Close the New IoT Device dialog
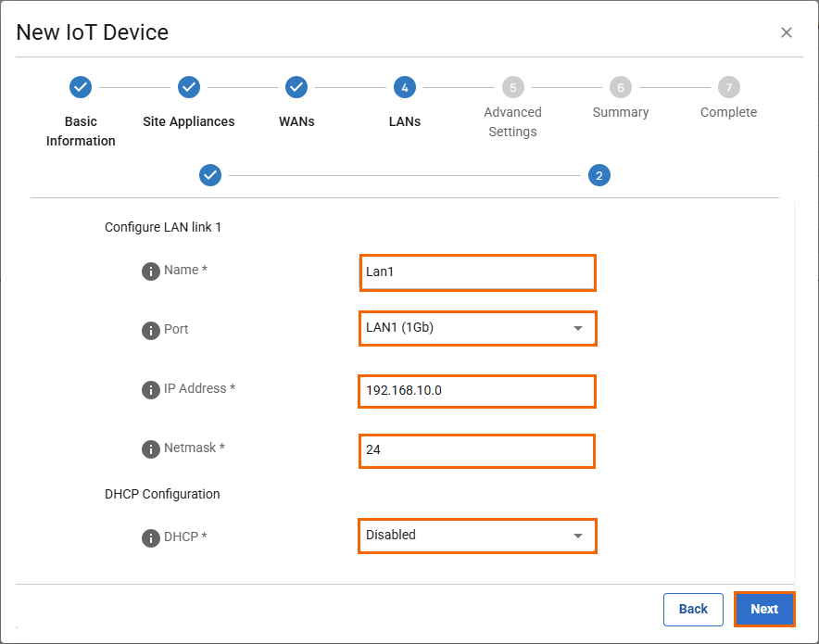819x644 pixels. (x=787, y=32)
